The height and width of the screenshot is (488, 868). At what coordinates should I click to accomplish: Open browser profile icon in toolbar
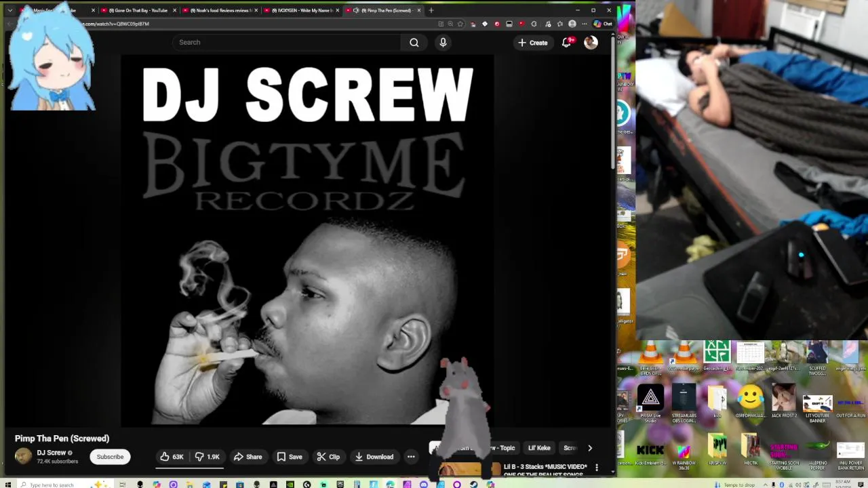[572, 24]
